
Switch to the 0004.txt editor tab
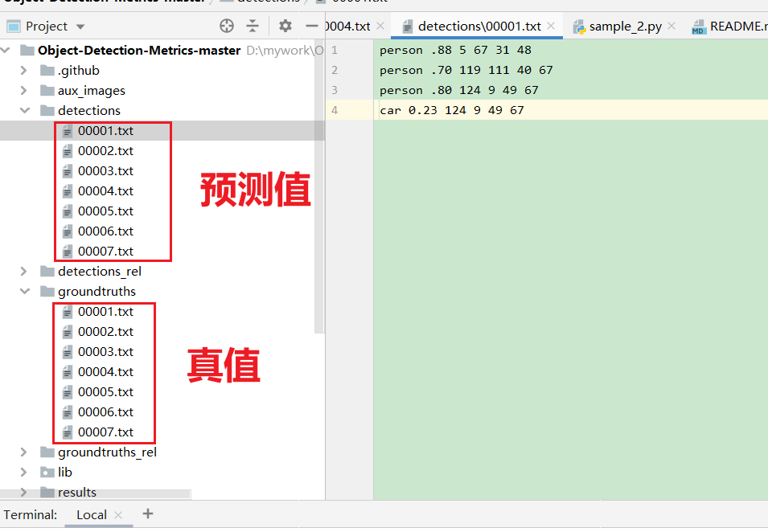tap(347, 26)
